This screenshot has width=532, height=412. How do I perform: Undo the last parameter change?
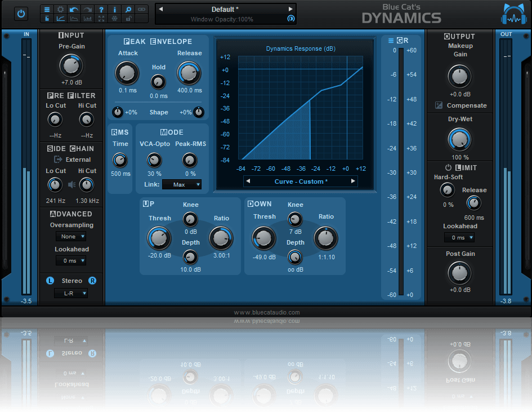click(x=73, y=10)
